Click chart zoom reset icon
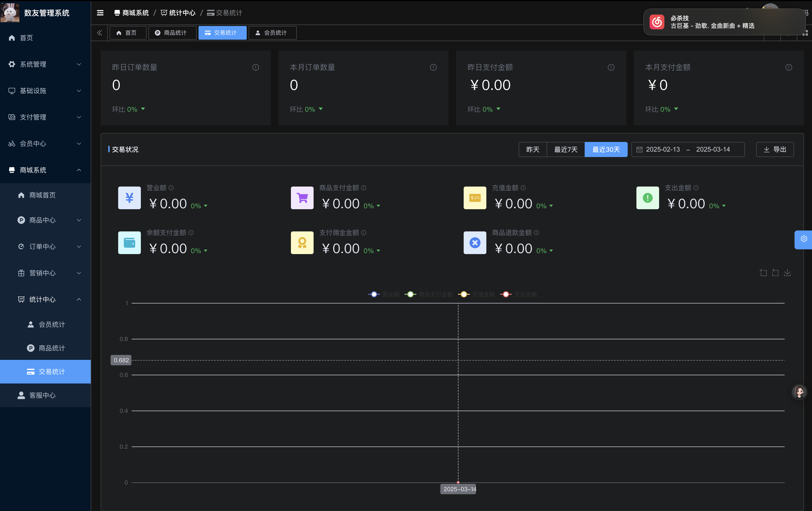 pyautogui.click(x=775, y=273)
